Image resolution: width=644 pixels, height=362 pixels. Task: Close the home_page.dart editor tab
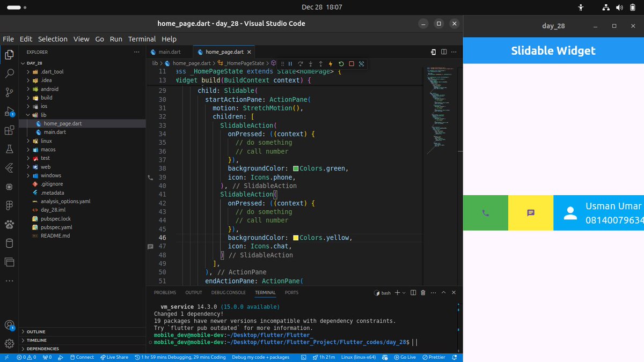pyautogui.click(x=250, y=52)
